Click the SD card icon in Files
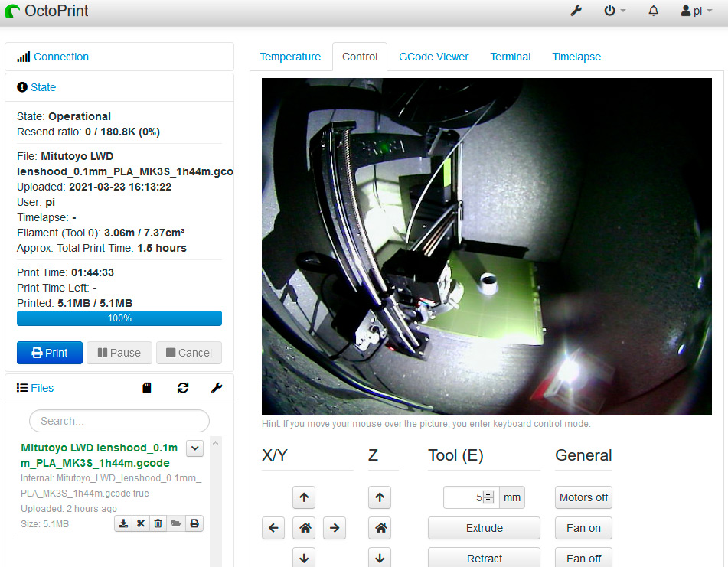 click(147, 388)
